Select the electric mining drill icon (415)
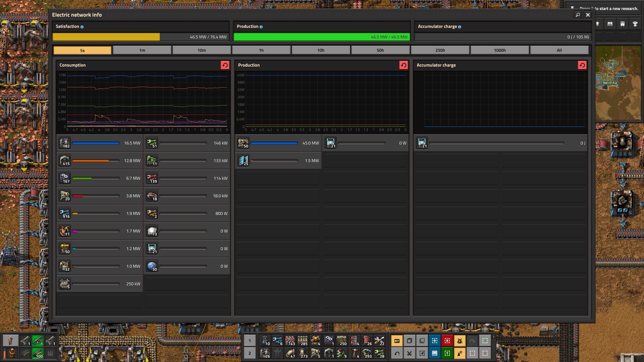The width and height of the screenshot is (644, 362). click(x=65, y=161)
